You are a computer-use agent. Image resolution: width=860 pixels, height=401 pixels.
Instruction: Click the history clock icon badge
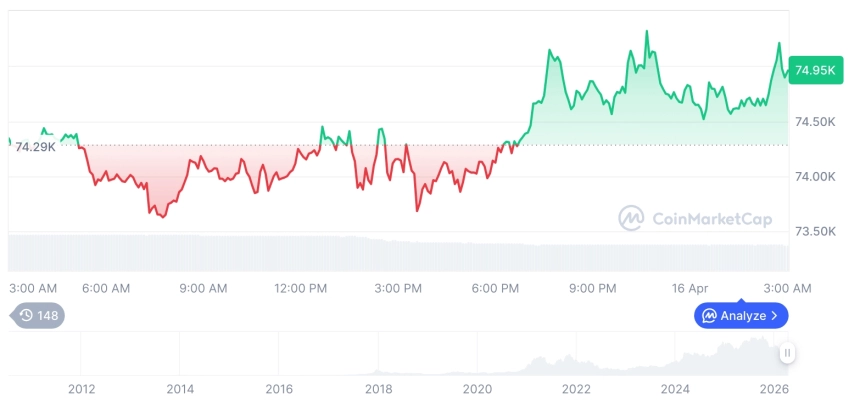coord(27,316)
